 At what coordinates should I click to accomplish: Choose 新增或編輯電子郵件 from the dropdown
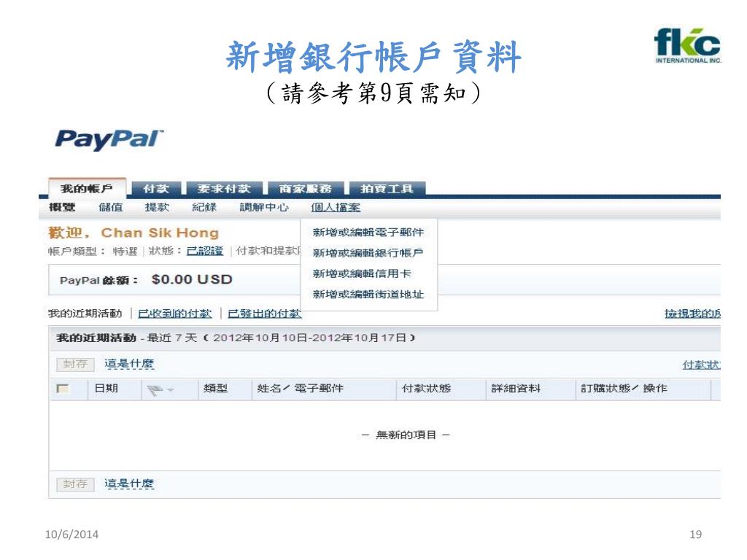click(x=368, y=233)
